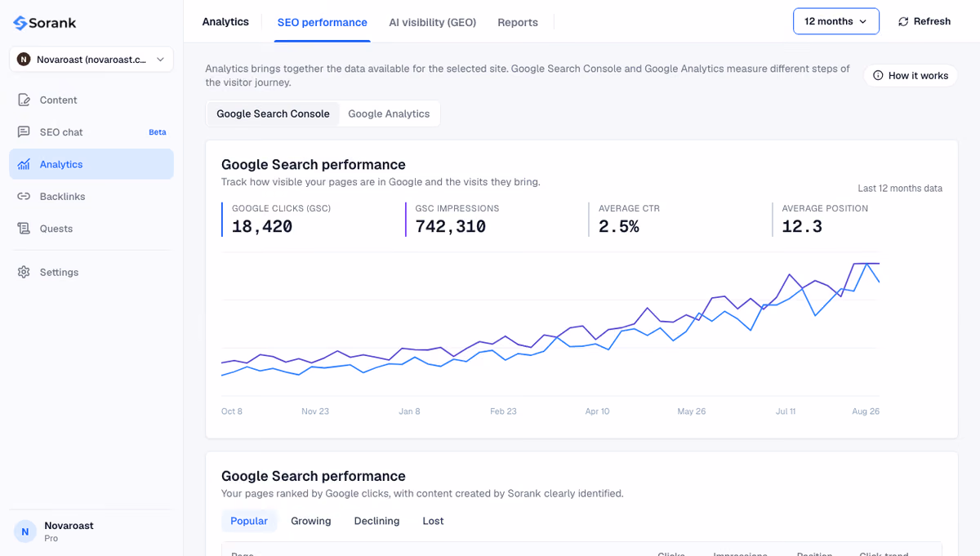Click the Aug 26 chart axis label
The image size is (980, 556).
pos(866,411)
